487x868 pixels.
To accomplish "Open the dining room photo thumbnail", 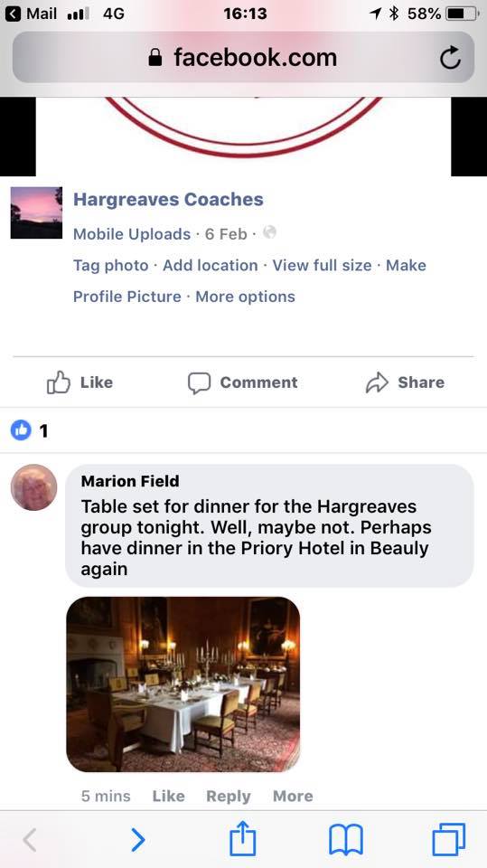I will coord(183,684).
